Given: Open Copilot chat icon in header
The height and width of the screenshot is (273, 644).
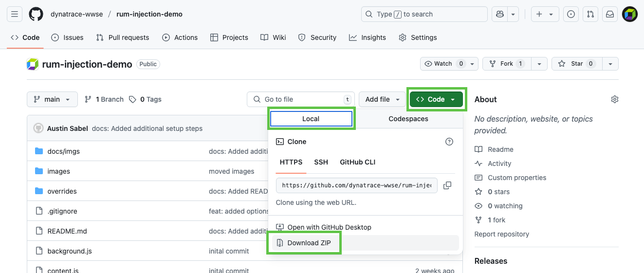Looking at the screenshot, I should click(499, 14).
